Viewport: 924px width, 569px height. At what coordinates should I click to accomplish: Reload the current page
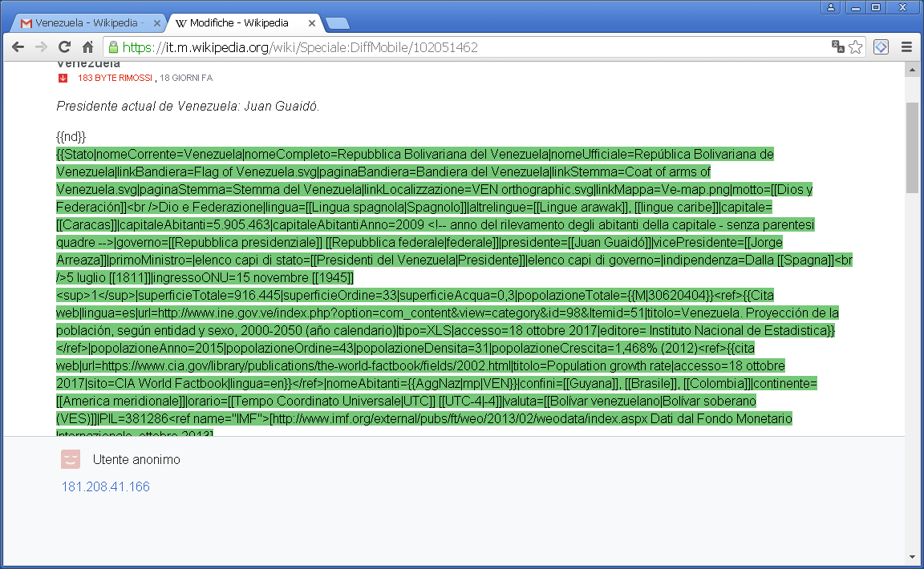coord(65,47)
